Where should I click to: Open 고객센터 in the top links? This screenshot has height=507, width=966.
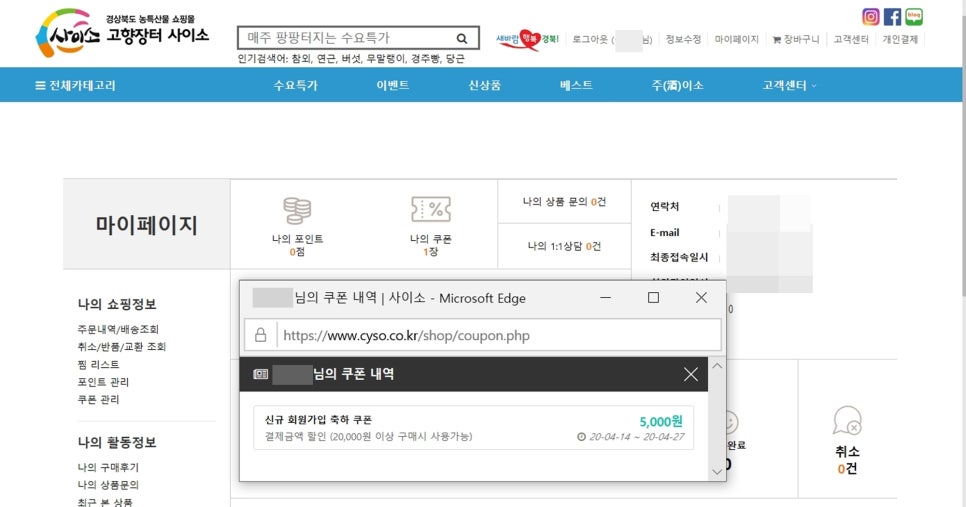coord(851,39)
